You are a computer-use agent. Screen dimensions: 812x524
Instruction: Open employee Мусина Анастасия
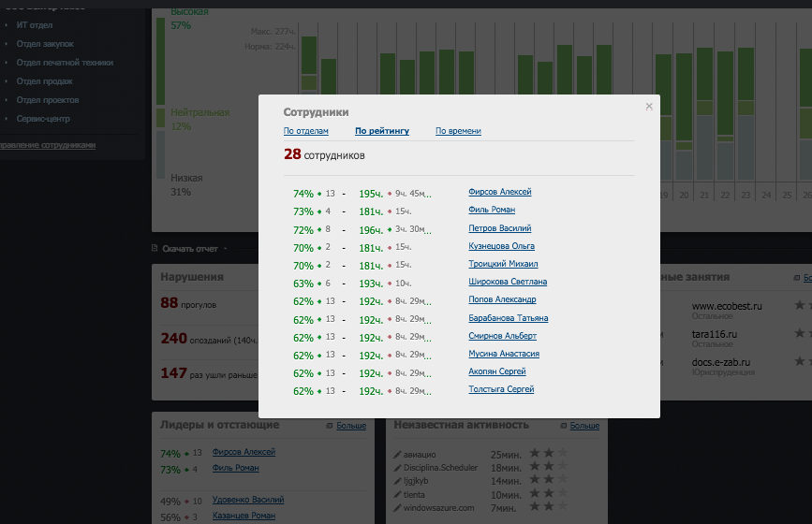point(504,354)
